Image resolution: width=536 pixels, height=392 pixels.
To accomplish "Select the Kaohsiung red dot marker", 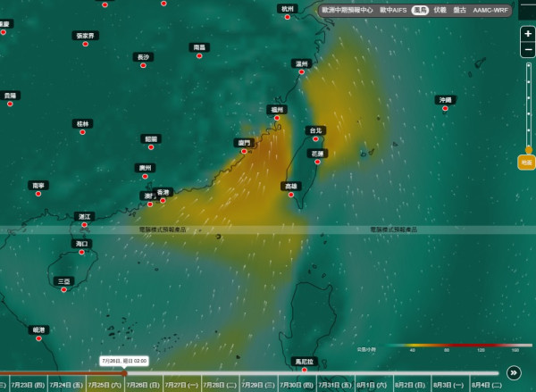I will coord(291,195).
